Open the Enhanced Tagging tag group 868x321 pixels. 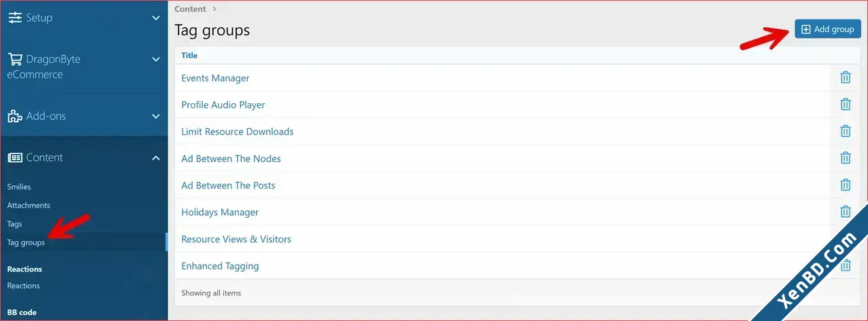220,266
